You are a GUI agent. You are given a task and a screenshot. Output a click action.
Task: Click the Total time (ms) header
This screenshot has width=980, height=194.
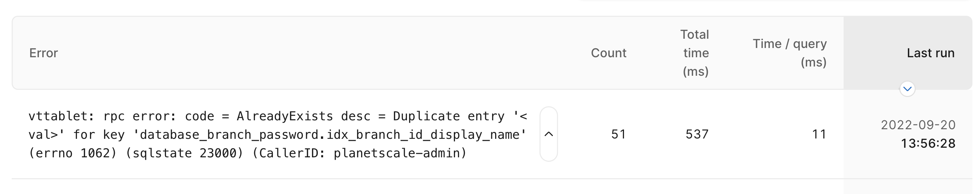click(x=695, y=53)
